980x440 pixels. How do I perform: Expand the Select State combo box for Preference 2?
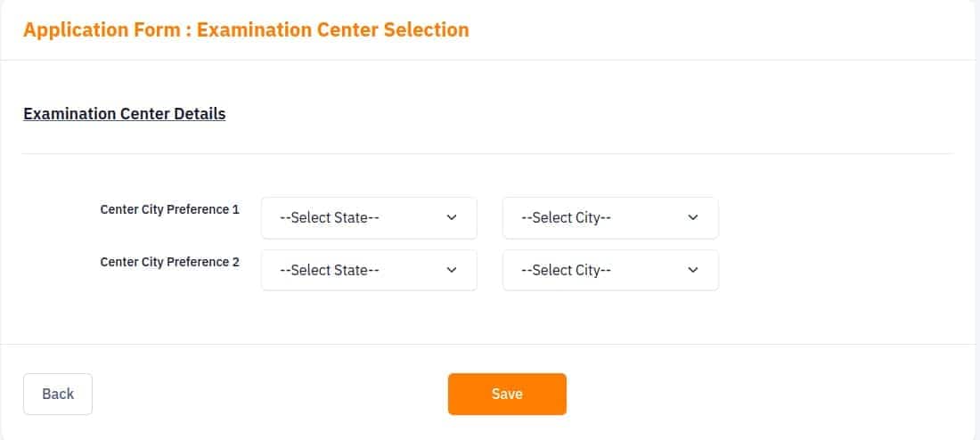369,270
